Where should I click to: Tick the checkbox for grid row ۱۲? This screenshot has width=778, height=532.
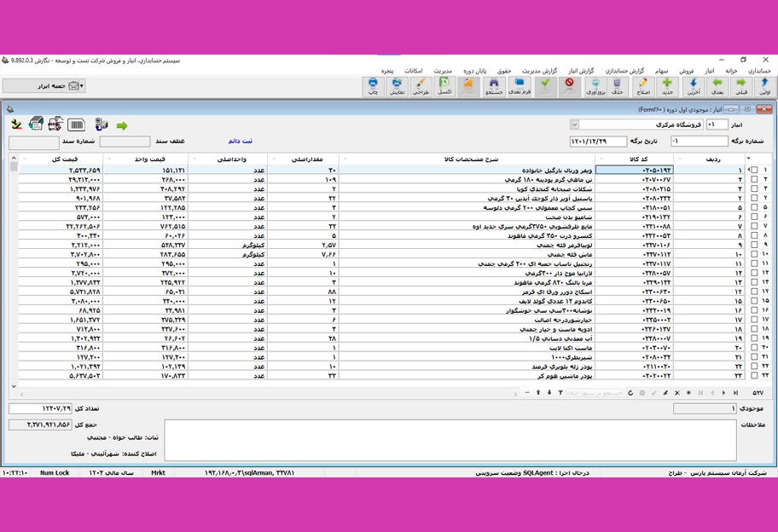pos(754,273)
